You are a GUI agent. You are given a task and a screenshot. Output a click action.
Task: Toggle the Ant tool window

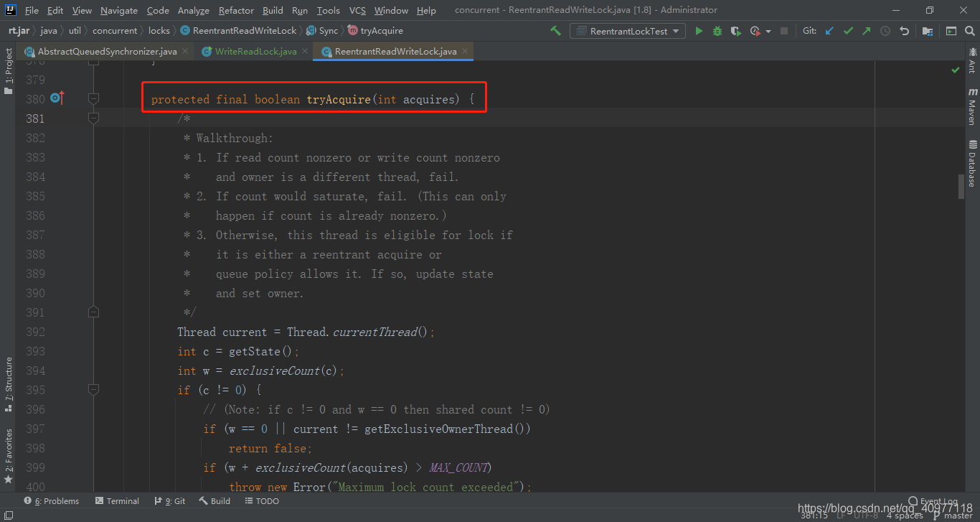972,61
